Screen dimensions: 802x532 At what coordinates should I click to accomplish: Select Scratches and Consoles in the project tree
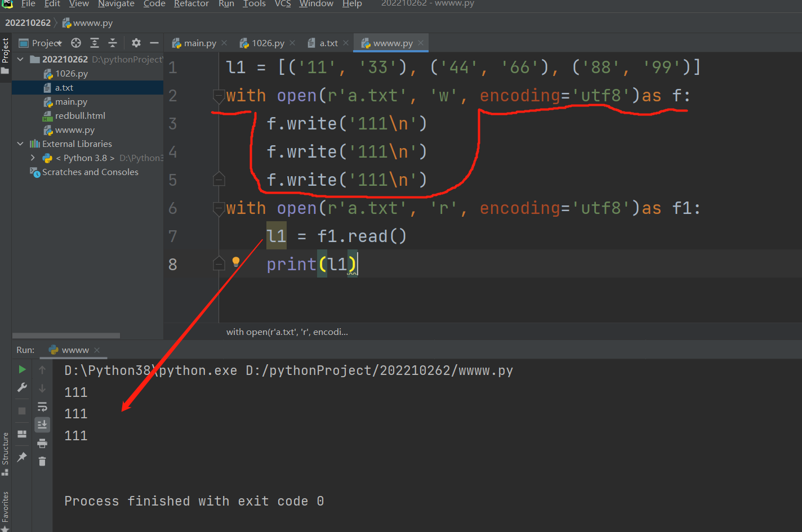(x=90, y=172)
